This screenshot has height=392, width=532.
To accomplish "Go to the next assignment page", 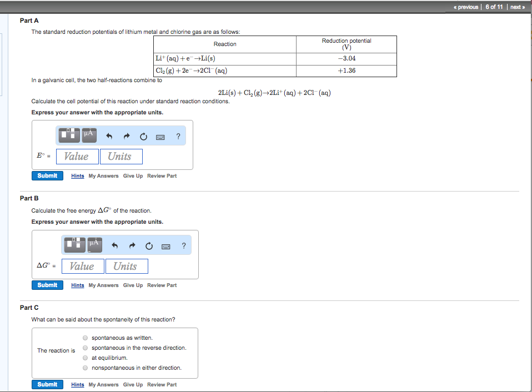I will click(x=518, y=7).
